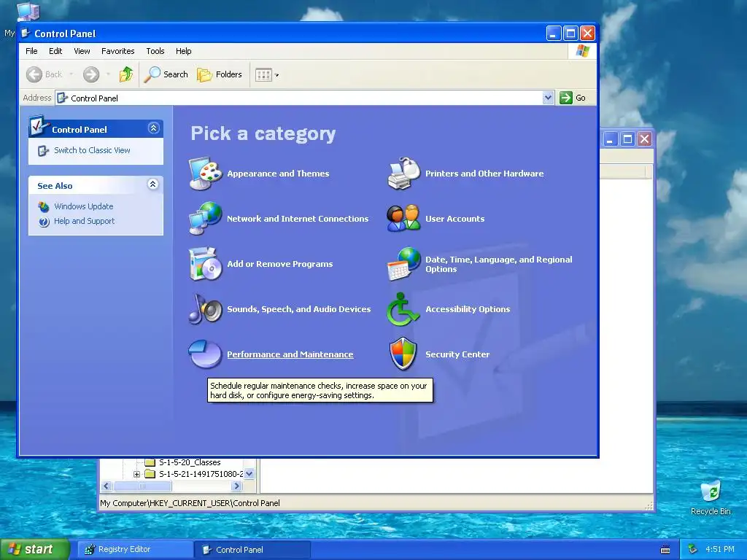
Task: Click the Appearance and Themes link text
Action: click(x=278, y=174)
